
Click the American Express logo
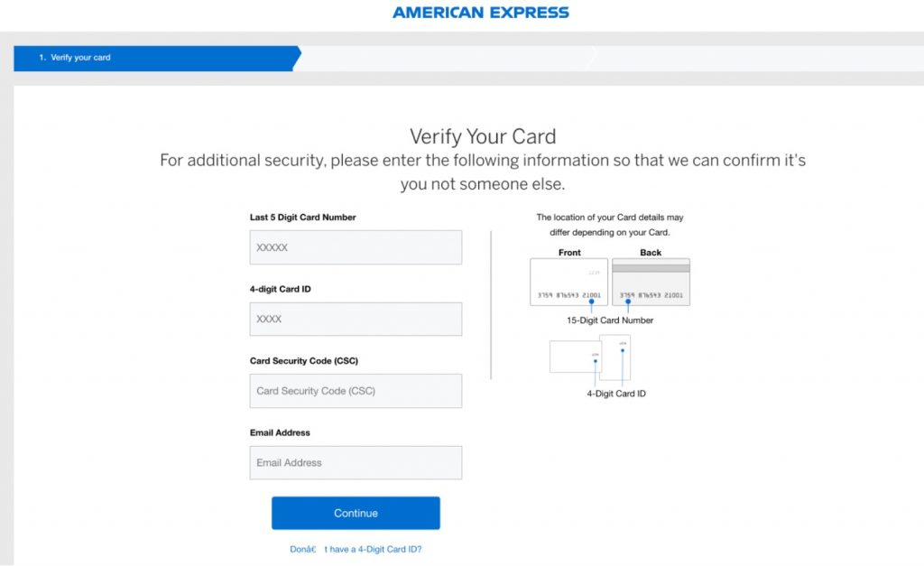click(481, 13)
